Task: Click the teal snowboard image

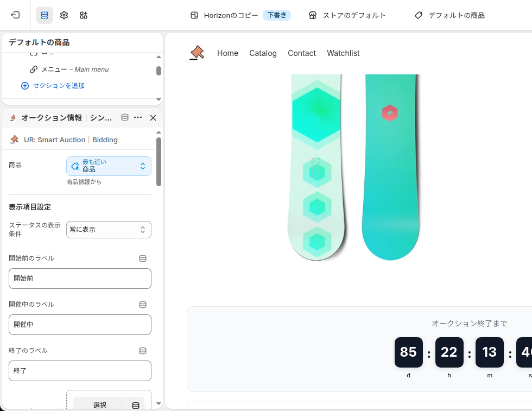Action: 390,168
